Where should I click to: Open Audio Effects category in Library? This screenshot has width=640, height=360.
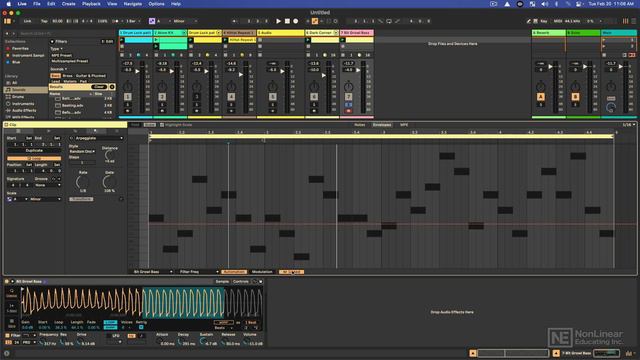coord(24,111)
